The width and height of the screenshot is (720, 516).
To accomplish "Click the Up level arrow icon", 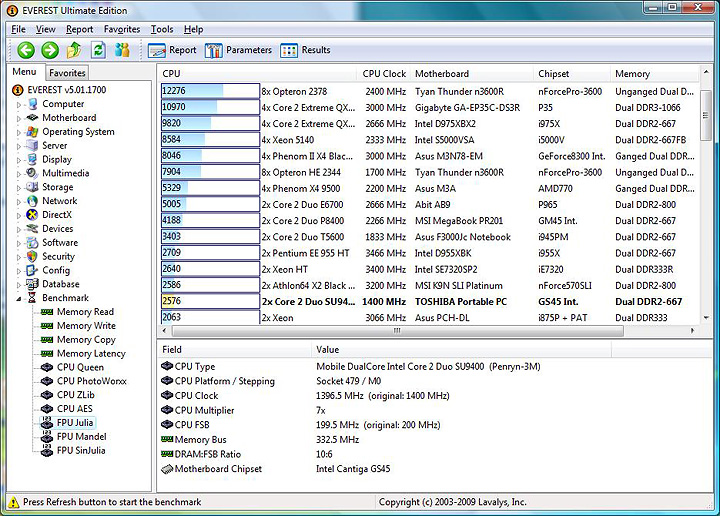I will tap(74, 50).
